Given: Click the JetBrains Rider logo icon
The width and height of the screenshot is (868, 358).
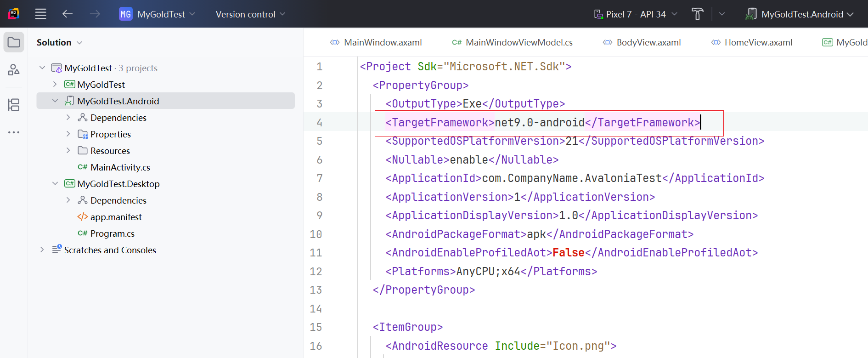Looking at the screenshot, I should (x=14, y=14).
